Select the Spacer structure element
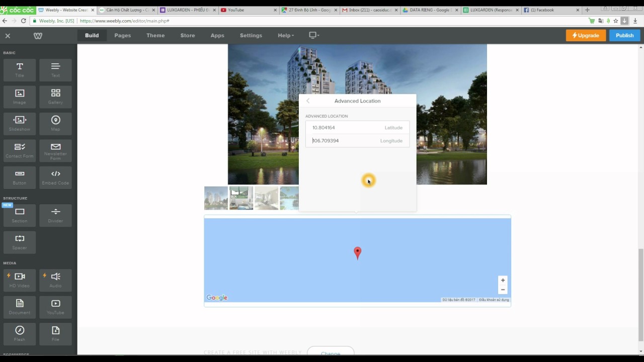The image size is (644, 362). pyautogui.click(x=20, y=239)
